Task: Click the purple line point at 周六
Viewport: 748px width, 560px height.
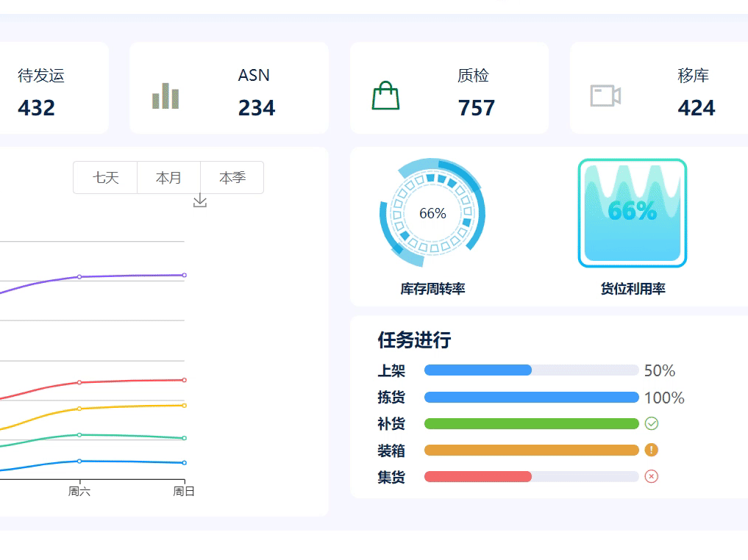Action: (x=79, y=276)
